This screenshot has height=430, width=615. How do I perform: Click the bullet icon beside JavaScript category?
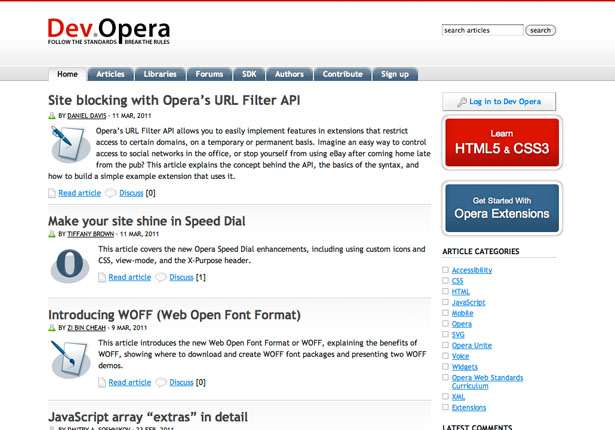(445, 302)
